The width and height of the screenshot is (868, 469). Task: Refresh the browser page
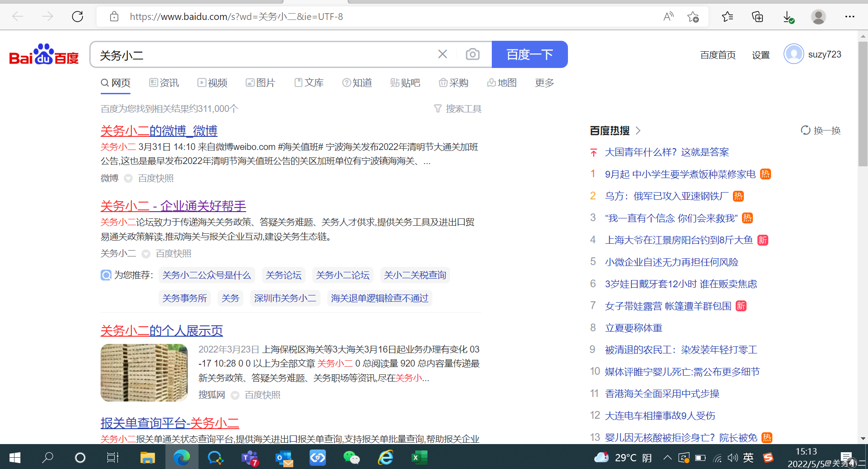click(78, 17)
